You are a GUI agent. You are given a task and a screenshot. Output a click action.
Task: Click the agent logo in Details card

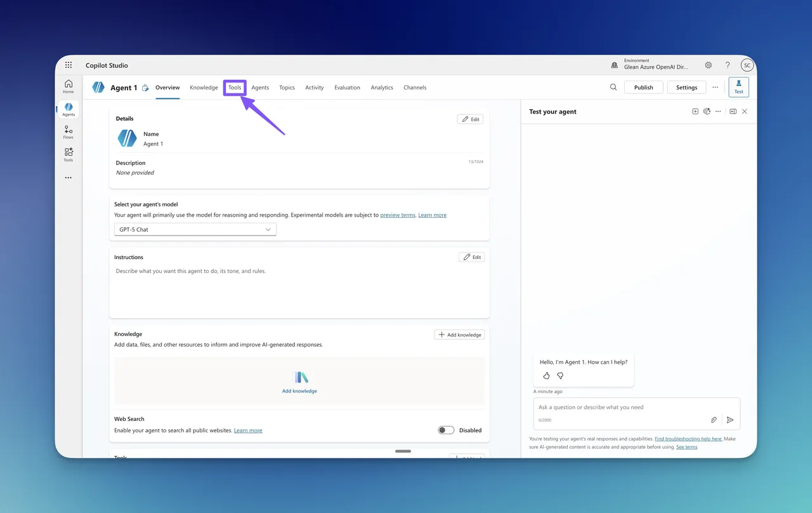tap(128, 138)
